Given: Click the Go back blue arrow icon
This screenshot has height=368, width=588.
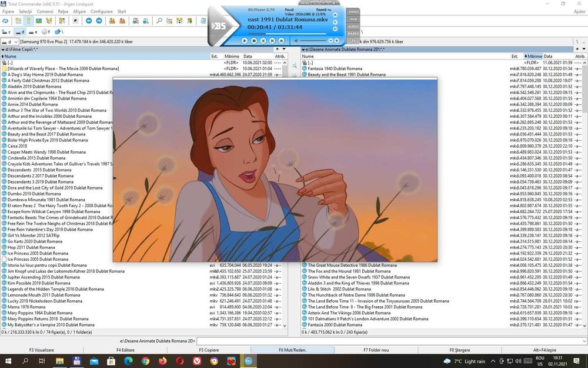Looking at the screenshot, I should 89,21.
